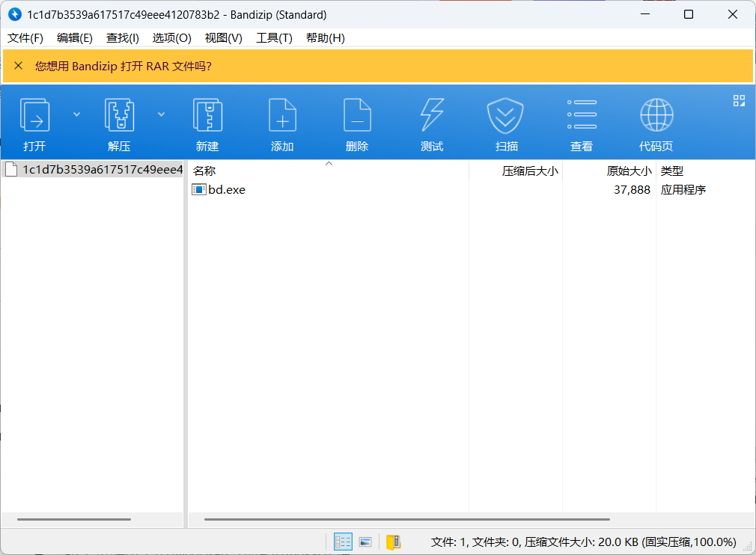Expand the dropdown arrow next to 解压

point(162,114)
